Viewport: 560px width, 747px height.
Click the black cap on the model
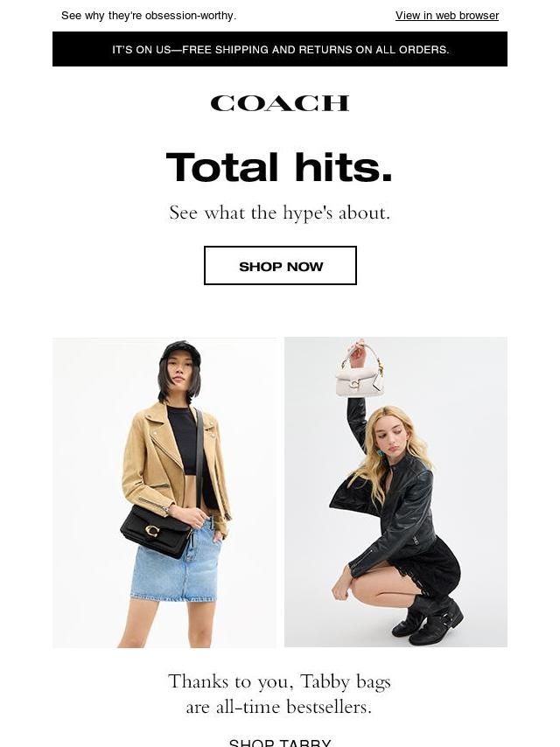pos(180,352)
